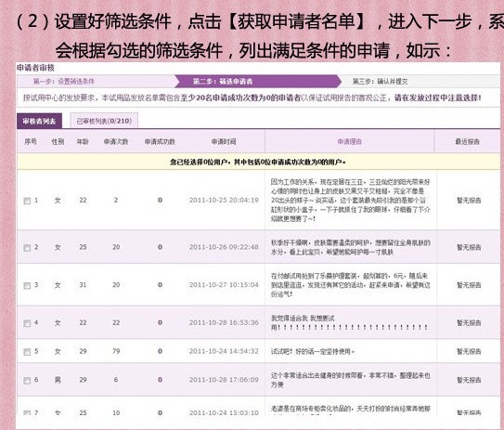This screenshot has height=430, width=504.
Task: Click the 年龄 column header
Action: tap(83, 141)
